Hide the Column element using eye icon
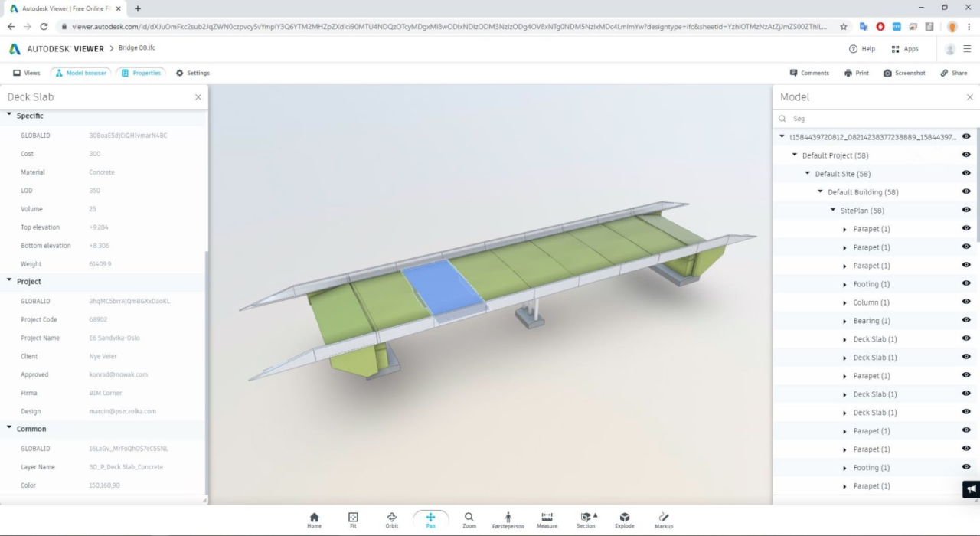The height and width of the screenshot is (536, 980). click(966, 302)
